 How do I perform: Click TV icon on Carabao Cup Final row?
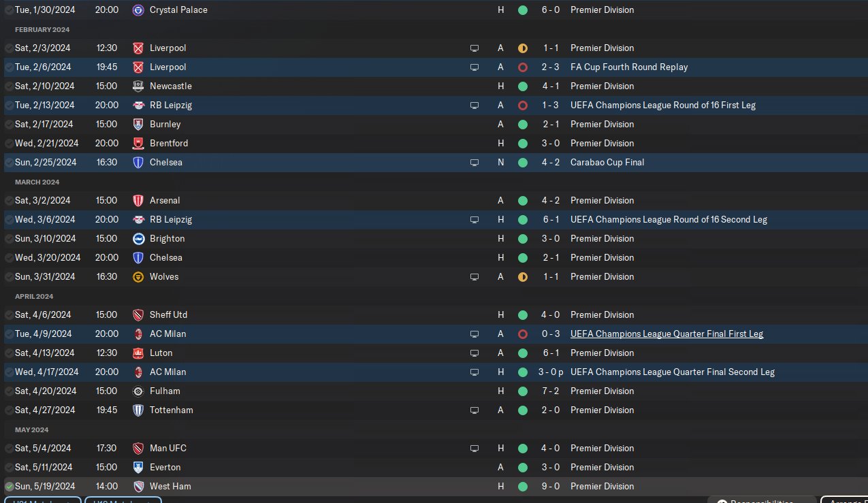tap(475, 163)
